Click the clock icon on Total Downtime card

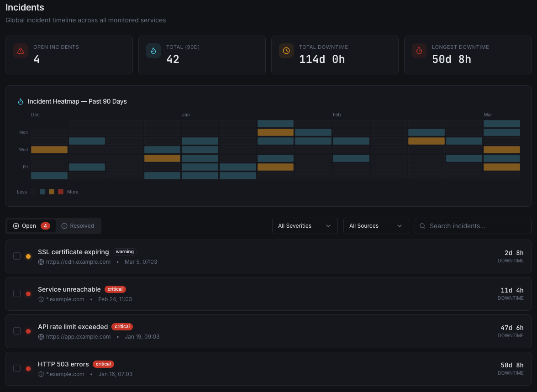286,51
